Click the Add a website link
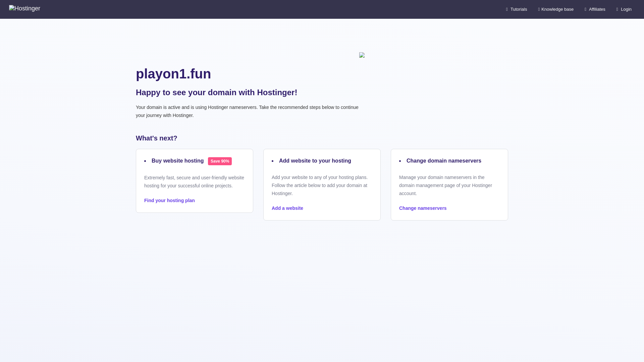Image resolution: width=644 pixels, height=362 pixels. [287, 208]
